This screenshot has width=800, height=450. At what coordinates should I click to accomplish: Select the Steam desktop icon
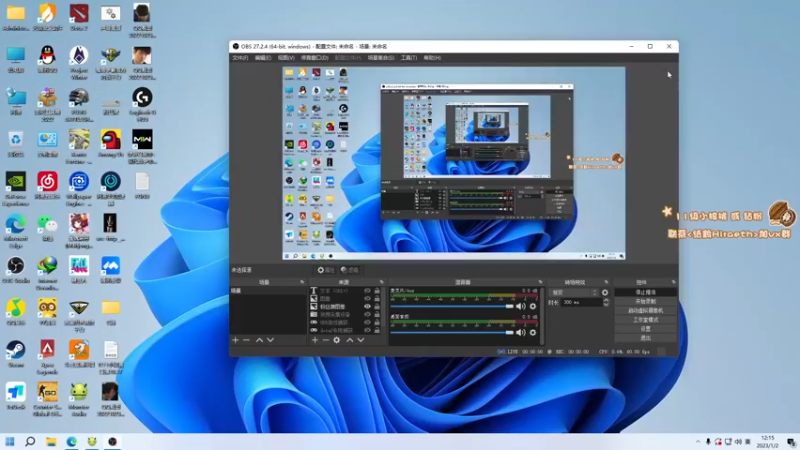click(x=15, y=354)
